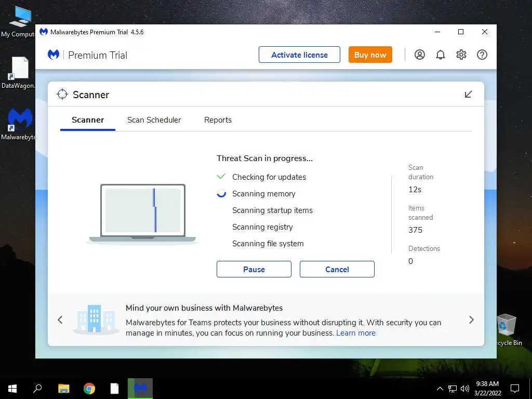Viewport: 532px width, 399px height.
Task: Select Malwarebytes taskbar button
Action: pyautogui.click(x=140, y=389)
